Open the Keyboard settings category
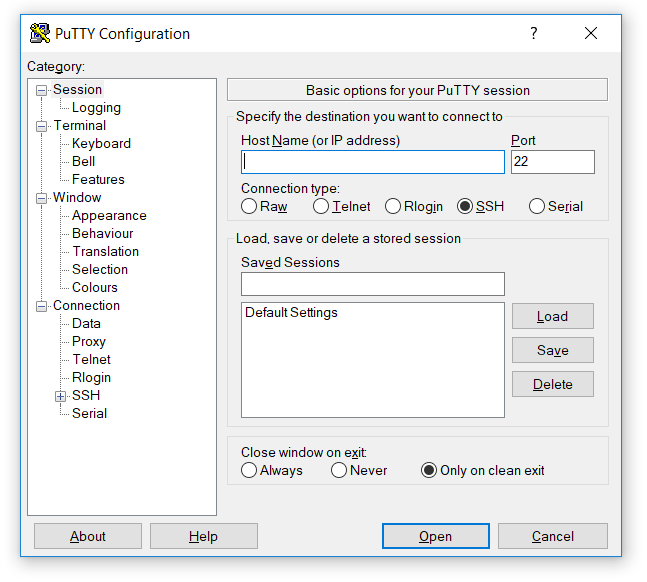 click(101, 144)
